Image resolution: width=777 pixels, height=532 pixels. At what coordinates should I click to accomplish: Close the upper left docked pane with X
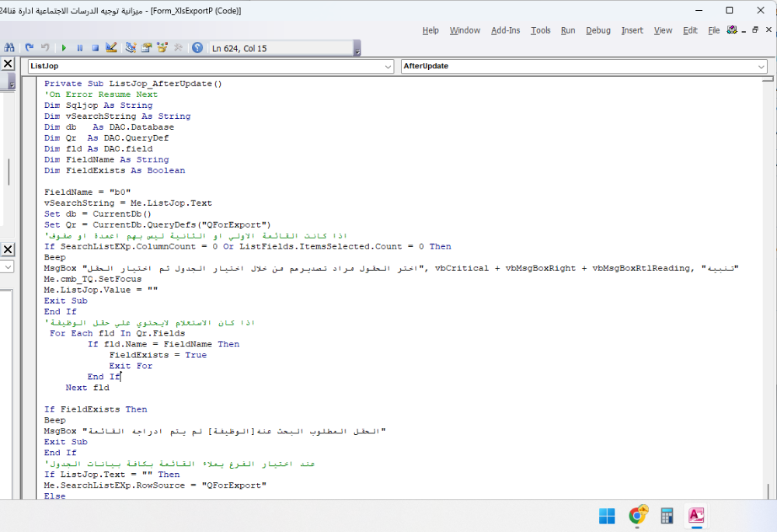[8, 64]
